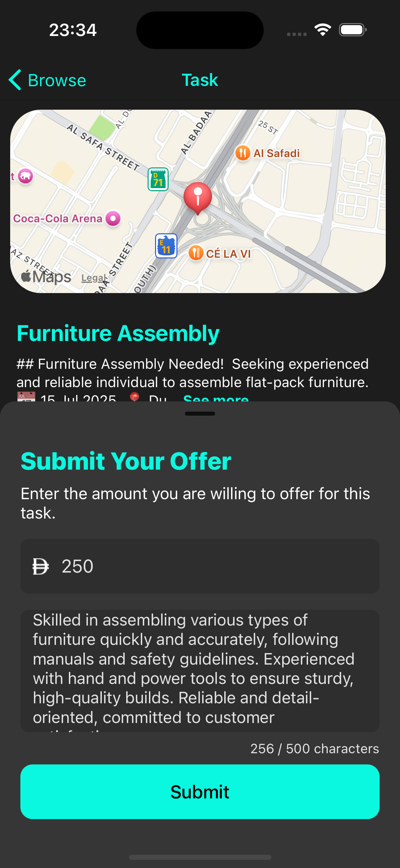Tap the Browse back label

(57, 80)
